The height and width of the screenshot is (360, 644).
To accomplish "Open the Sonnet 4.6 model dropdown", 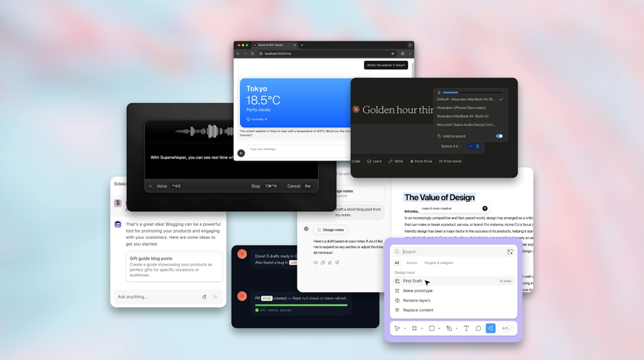I will pos(451,146).
